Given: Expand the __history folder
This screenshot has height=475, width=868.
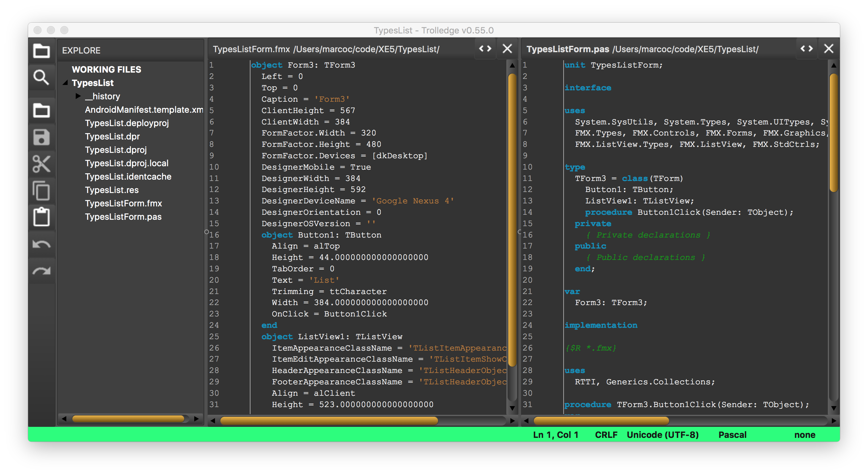Looking at the screenshot, I should coord(78,96).
